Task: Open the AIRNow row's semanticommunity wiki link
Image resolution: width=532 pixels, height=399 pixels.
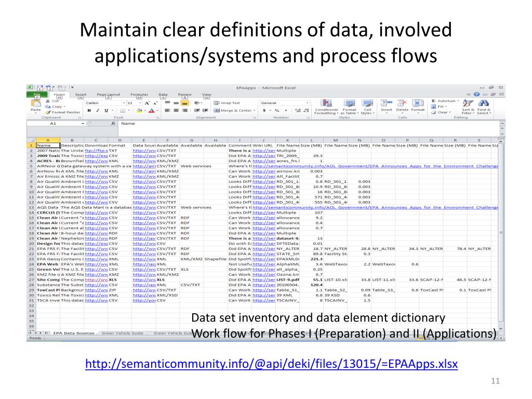Action: [x=375, y=166]
